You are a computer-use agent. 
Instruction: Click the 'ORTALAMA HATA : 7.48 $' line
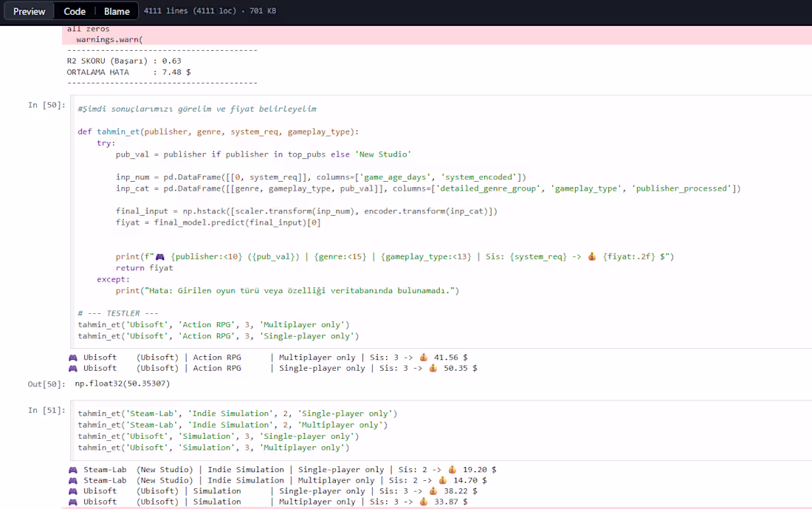128,72
